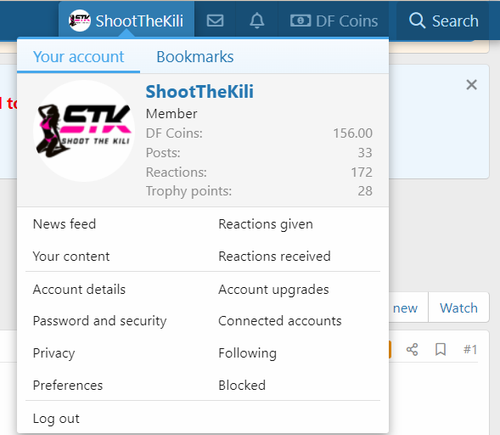Viewport: 500px width, 435px height.
Task: Click the Reactions count 172
Action: (x=361, y=172)
